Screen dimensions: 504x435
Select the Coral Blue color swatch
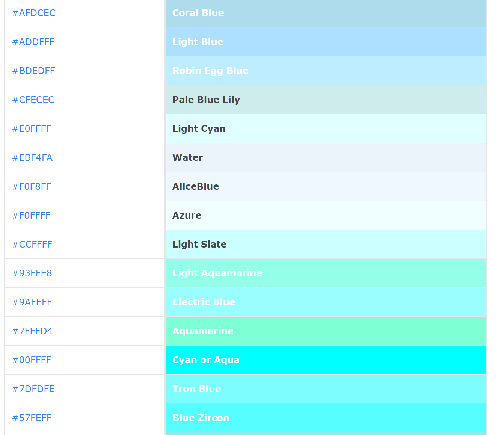coord(325,13)
